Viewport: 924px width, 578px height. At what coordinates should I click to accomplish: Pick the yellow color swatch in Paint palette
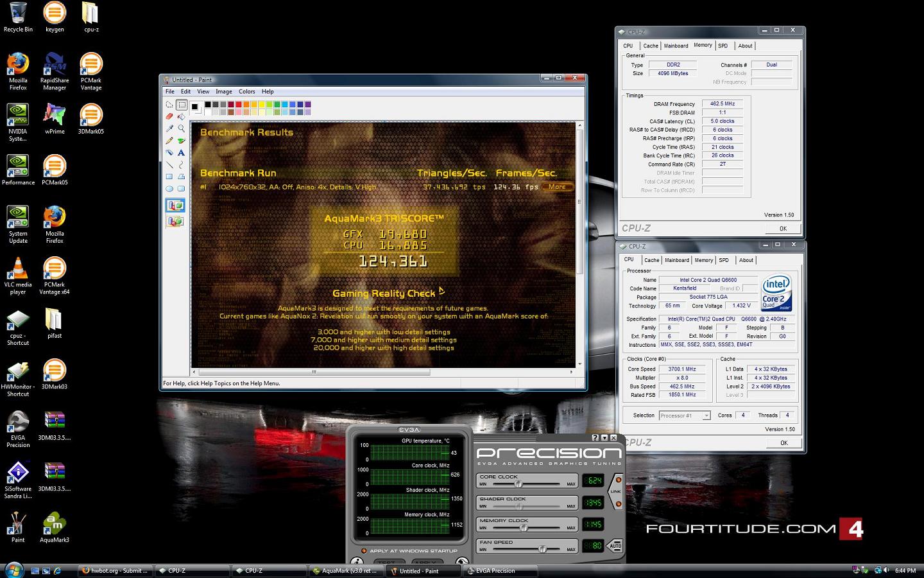(x=262, y=104)
